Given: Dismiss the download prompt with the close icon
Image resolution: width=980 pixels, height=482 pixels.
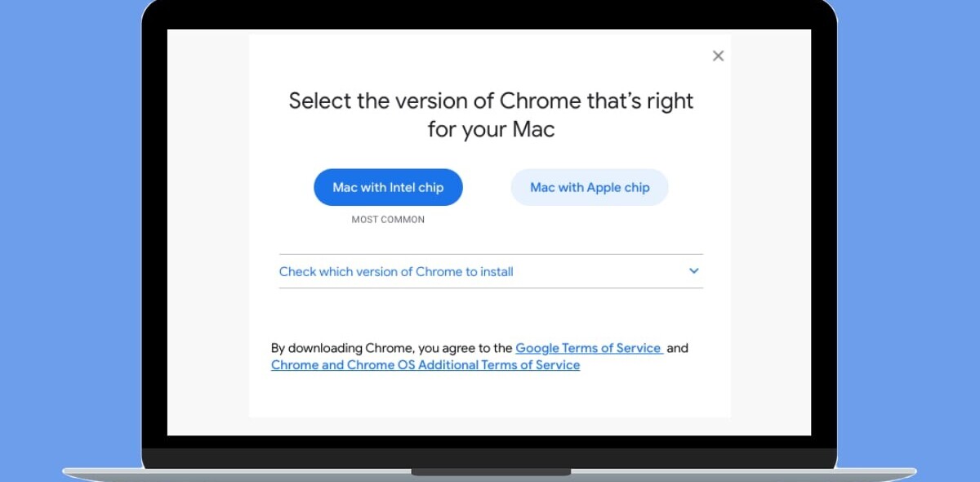Looking at the screenshot, I should point(718,56).
